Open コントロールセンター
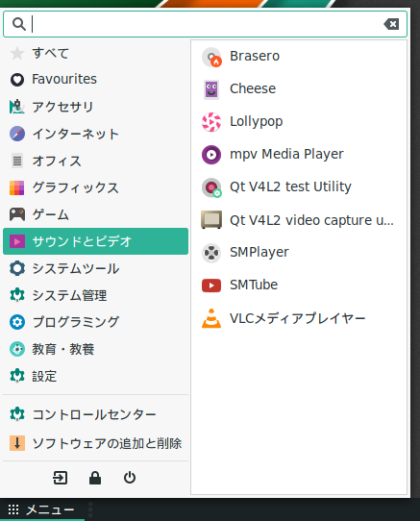Image resolution: width=420 pixels, height=521 pixels. [96, 414]
